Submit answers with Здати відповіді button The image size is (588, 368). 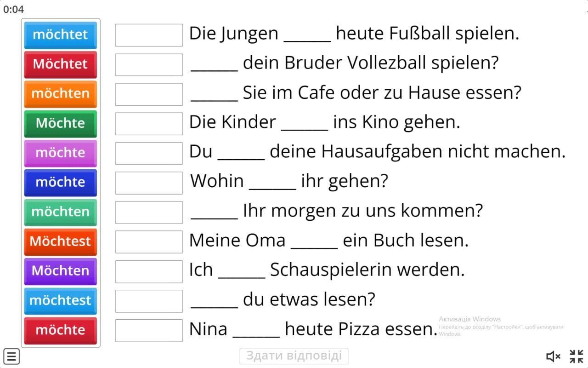[x=294, y=356]
